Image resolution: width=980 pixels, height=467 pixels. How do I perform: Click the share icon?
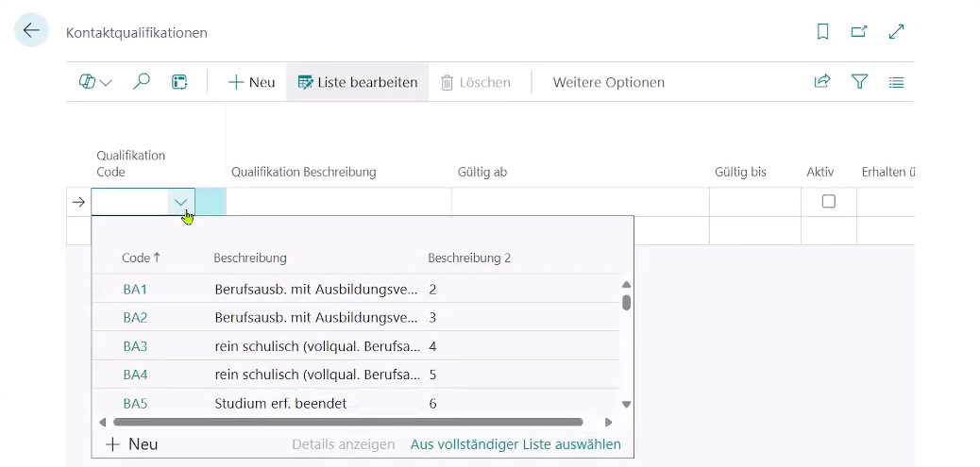(822, 82)
